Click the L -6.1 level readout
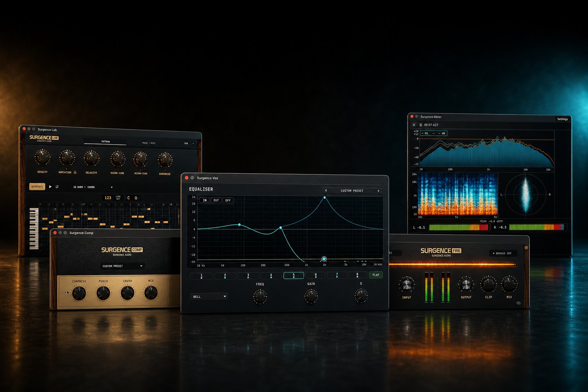The width and height of the screenshot is (588, 392). point(419,227)
